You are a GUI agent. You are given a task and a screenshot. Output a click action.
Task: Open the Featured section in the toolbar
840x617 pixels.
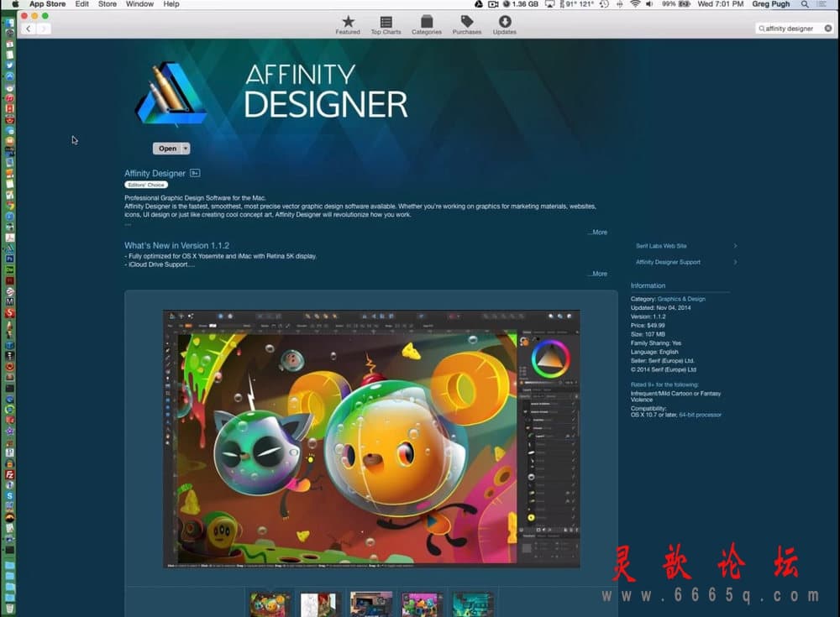[x=348, y=25]
